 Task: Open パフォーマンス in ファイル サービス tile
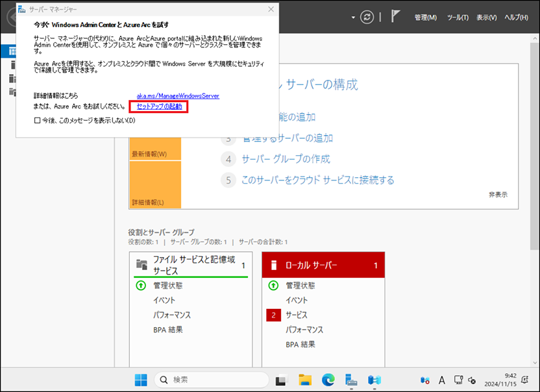[172, 315]
